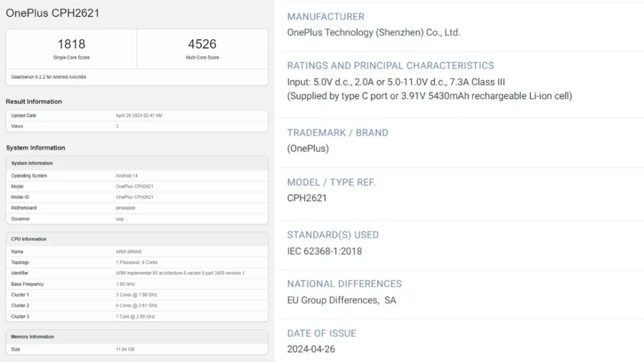Click the Governor row value uag
The height and width of the screenshot is (362, 644).
point(120,219)
